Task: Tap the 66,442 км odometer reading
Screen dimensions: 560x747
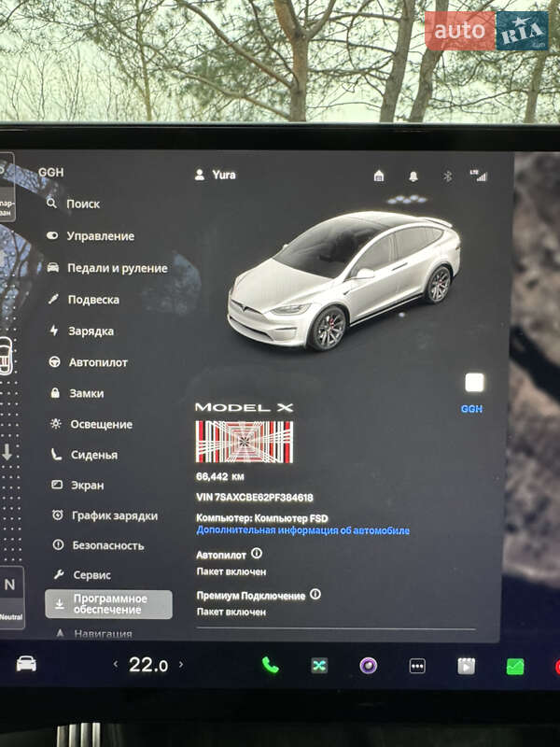Action: coord(220,476)
